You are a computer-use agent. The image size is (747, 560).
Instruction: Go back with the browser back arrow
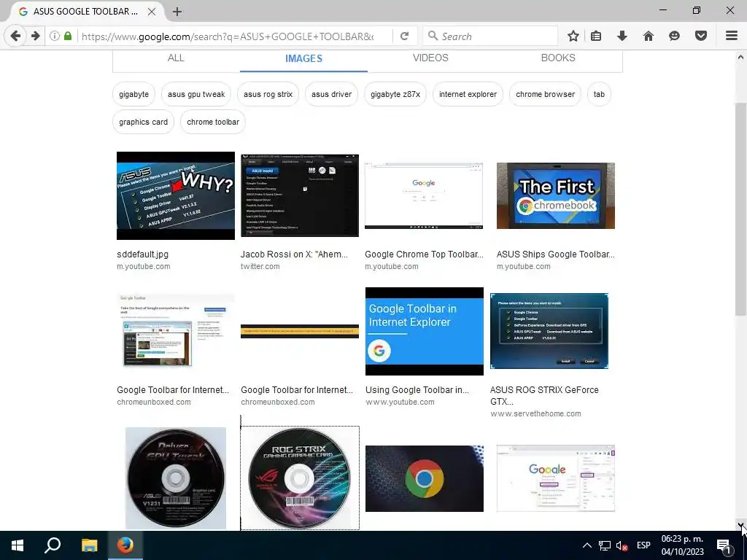point(15,36)
